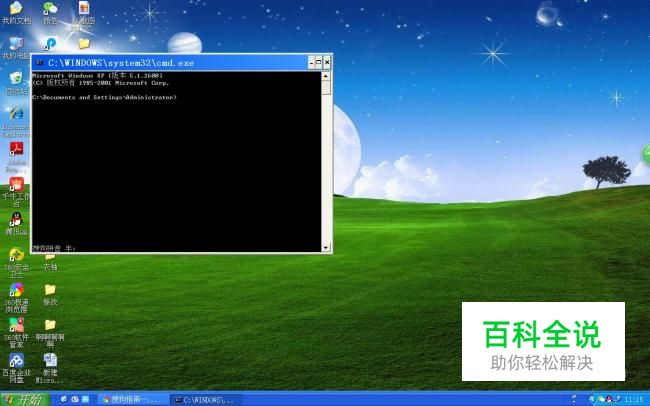
Task: Click the cmd.exe system menu icon in title bar
Action: point(40,63)
